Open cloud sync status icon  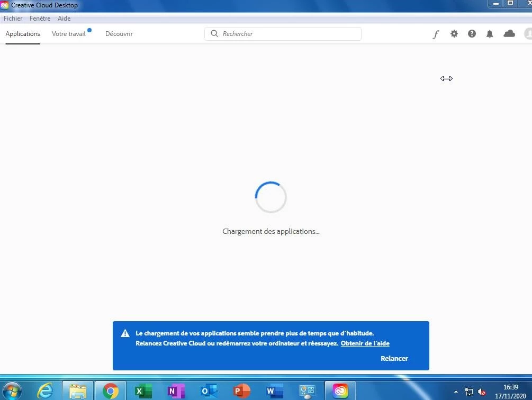coord(509,33)
